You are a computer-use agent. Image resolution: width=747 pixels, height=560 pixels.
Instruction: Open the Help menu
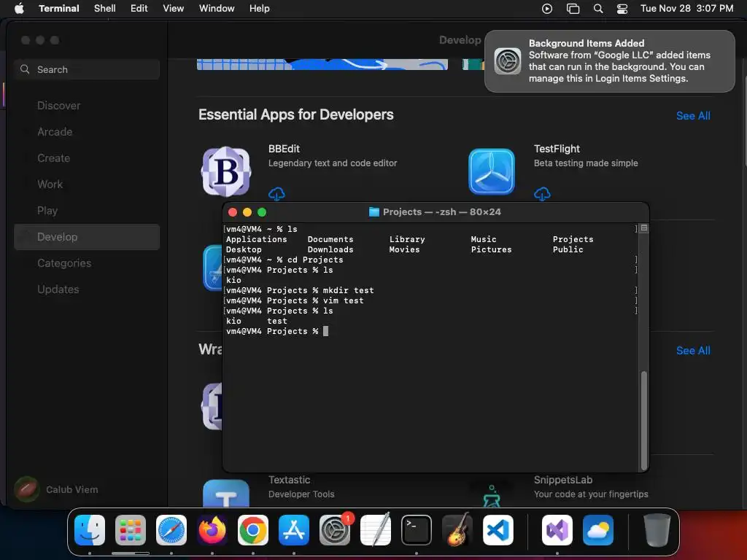coord(260,8)
